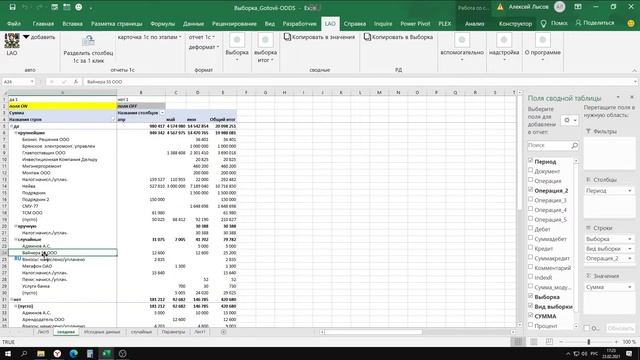This screenshot has width=640, height=360.
Task: Click the вспомогательно ribbon icon
Action: 462,40
